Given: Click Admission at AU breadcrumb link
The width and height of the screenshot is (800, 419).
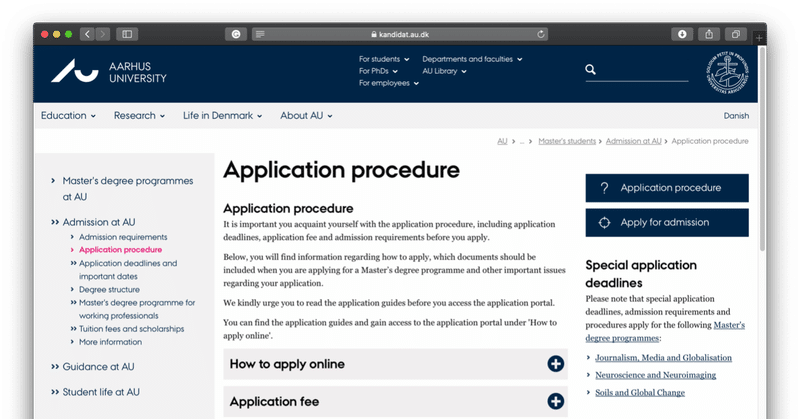Looking at the screenshot, I should 633,141.
